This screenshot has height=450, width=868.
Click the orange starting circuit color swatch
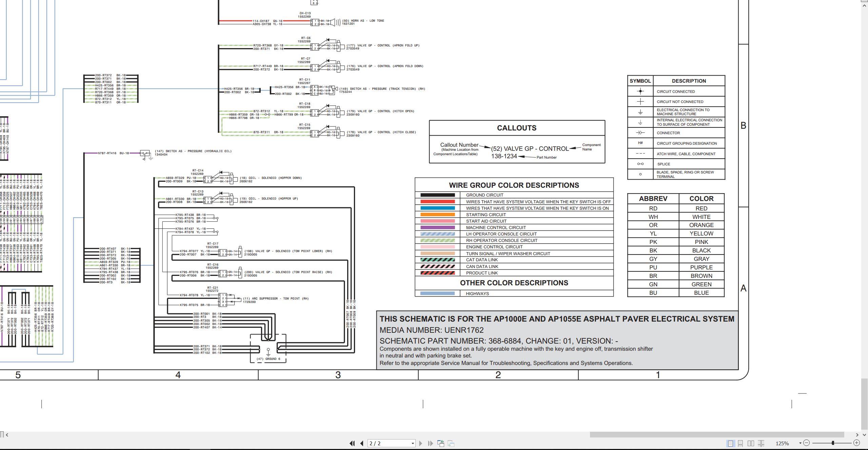437,214
